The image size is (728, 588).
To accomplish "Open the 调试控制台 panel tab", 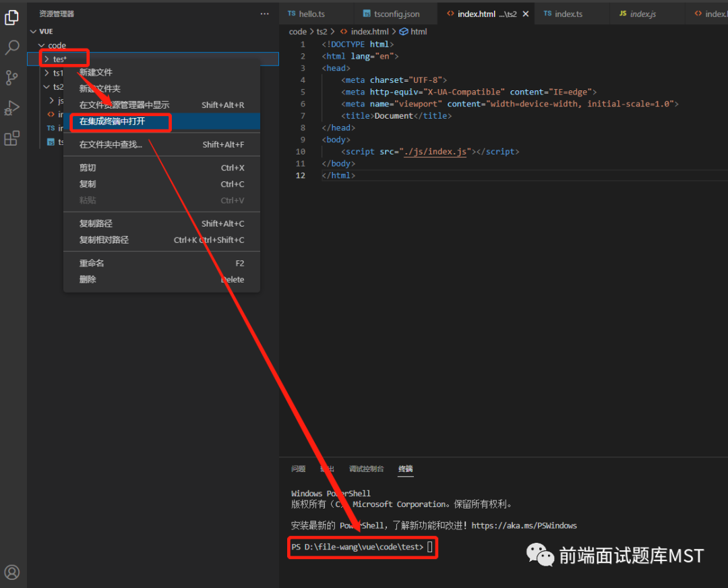I will point(366,469).
